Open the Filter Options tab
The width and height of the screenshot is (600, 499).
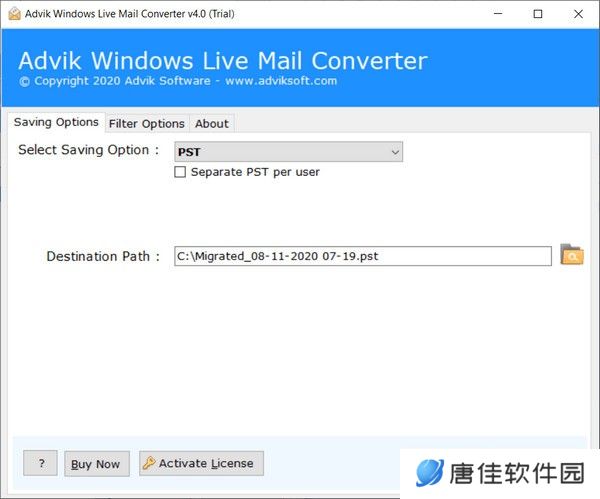point(147,124)
